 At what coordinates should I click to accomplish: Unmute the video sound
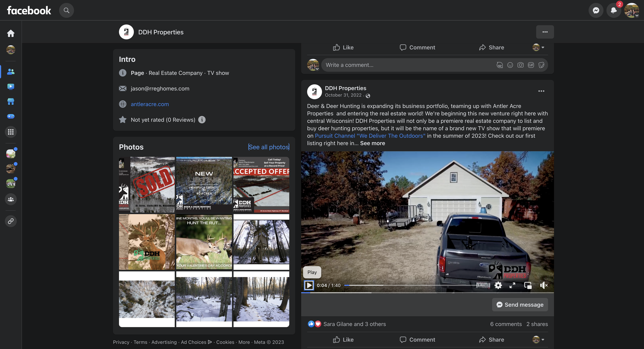click(544, 285)
